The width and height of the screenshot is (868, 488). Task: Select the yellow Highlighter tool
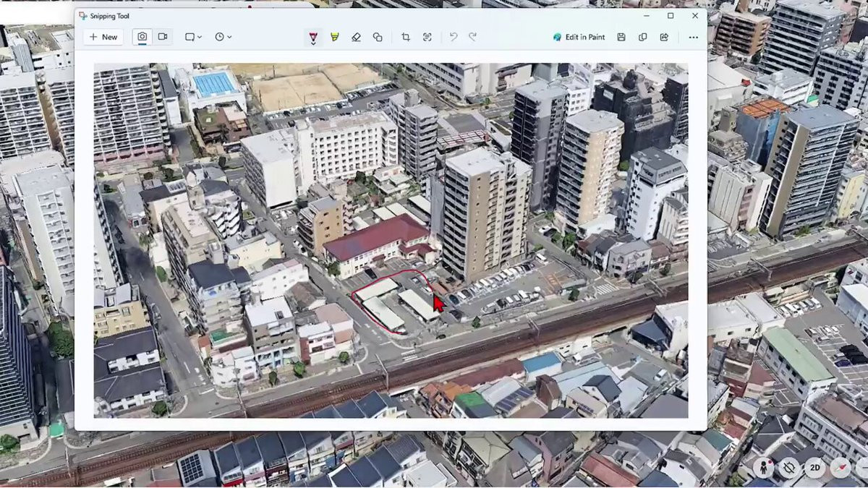[334, 37]
